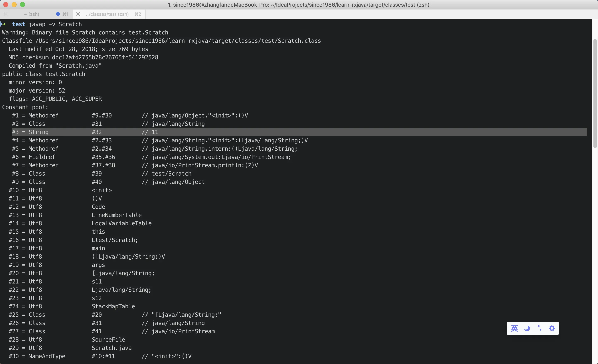Click the terminal's vertical scrollbar thumb
Image resolution: width=598 pixels, height=364 pixels.
coord(595,93)
